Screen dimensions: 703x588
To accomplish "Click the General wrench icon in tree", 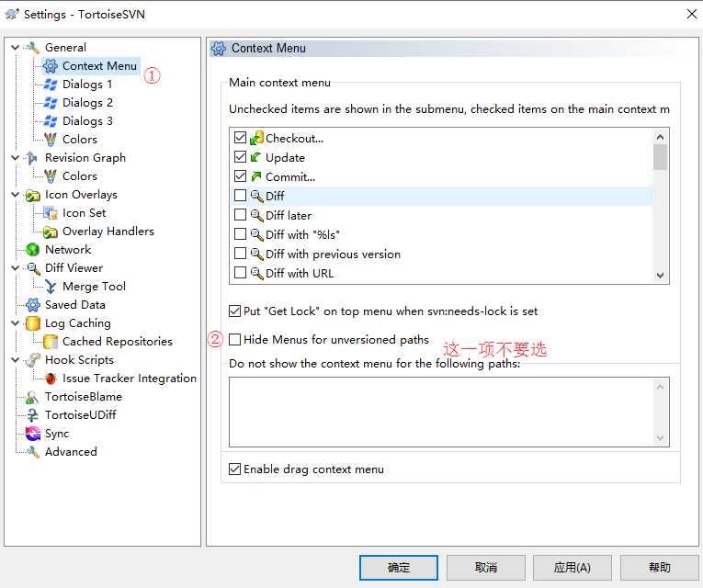I will coord(33,47).
